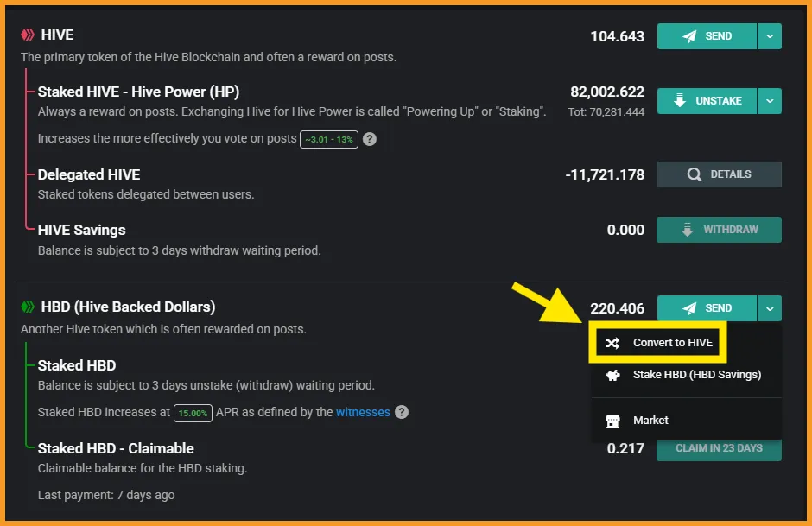Image resolution: width=812 pixels, height=526 pixels.
Task: Click the Claim in 23 Days button
Action: (x=719, y=449)
